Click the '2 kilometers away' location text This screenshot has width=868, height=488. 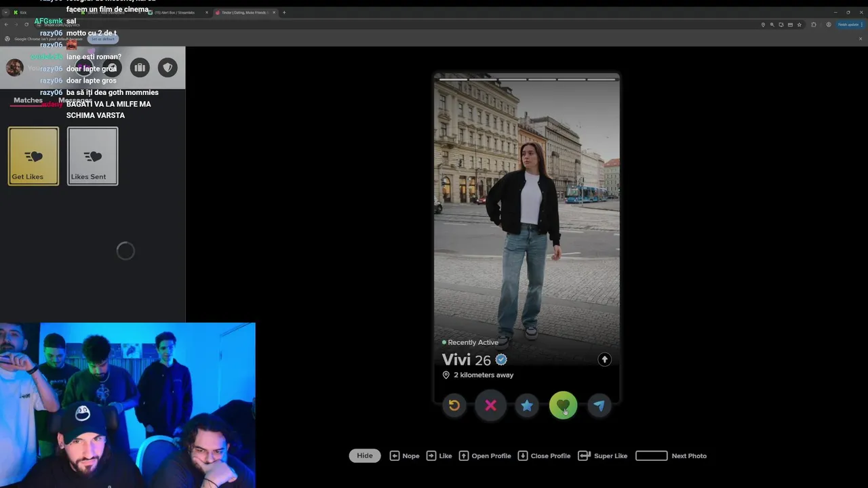pyautogui.click(x=484, y=375)
